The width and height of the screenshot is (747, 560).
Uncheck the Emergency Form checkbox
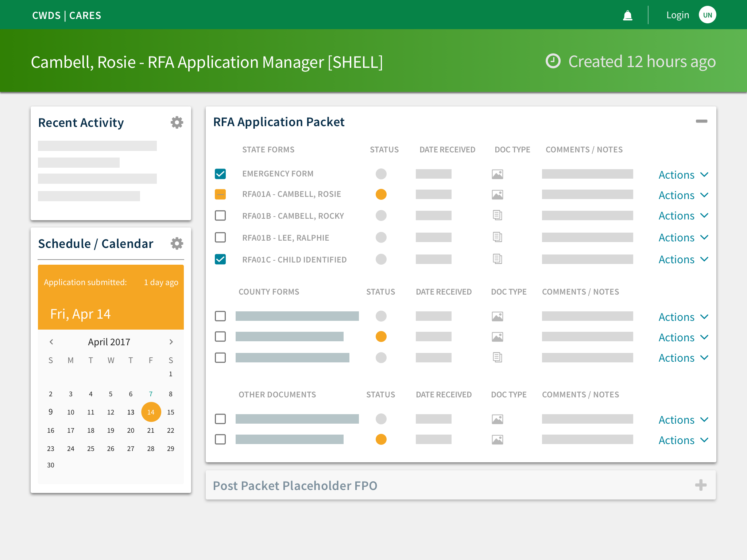(220, 174)
